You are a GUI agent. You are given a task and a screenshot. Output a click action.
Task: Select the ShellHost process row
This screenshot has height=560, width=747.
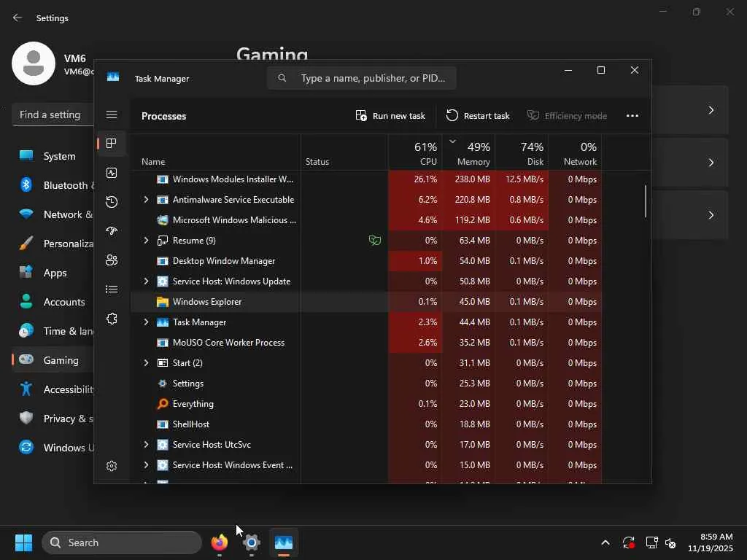[366, 424]
